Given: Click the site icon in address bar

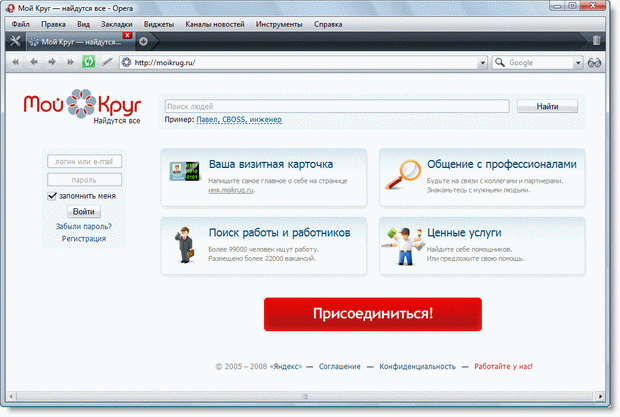Looking at the screenshot, I should (x=126, y=62).
